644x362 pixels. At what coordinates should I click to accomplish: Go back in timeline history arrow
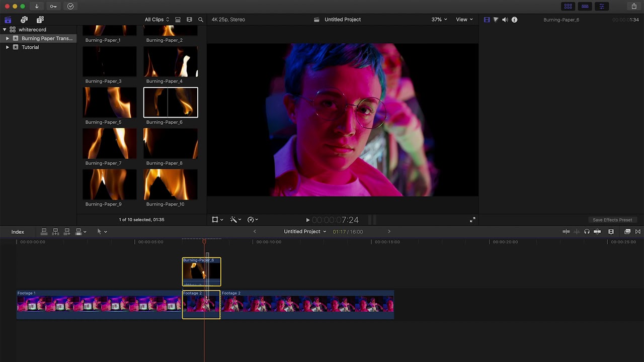coord(255,232)
